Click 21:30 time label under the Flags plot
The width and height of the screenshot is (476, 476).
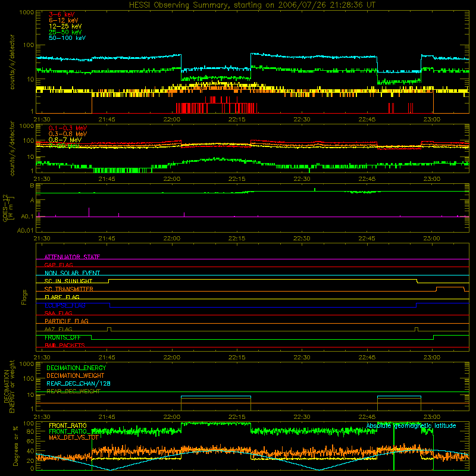[42, 358]
